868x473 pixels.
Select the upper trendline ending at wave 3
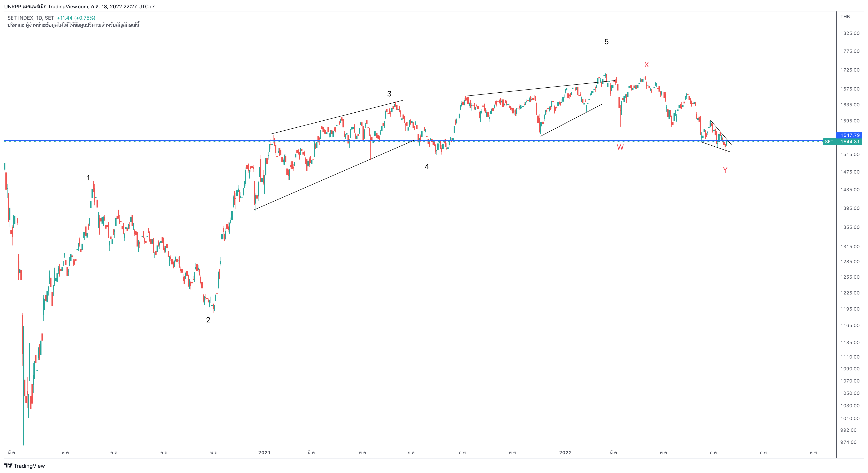[x=337, y=117]
